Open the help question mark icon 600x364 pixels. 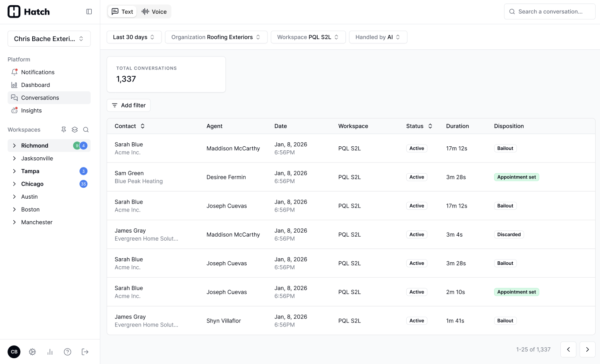[x=67, y=352]
